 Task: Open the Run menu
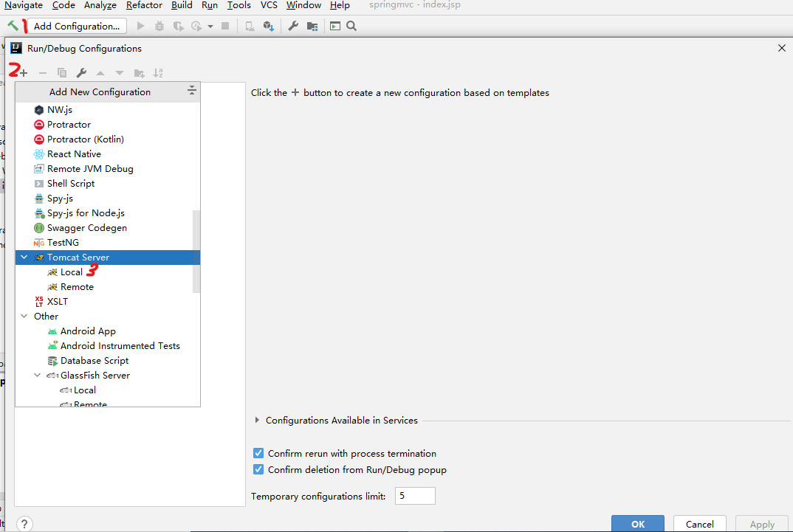[x=210, y=5]
